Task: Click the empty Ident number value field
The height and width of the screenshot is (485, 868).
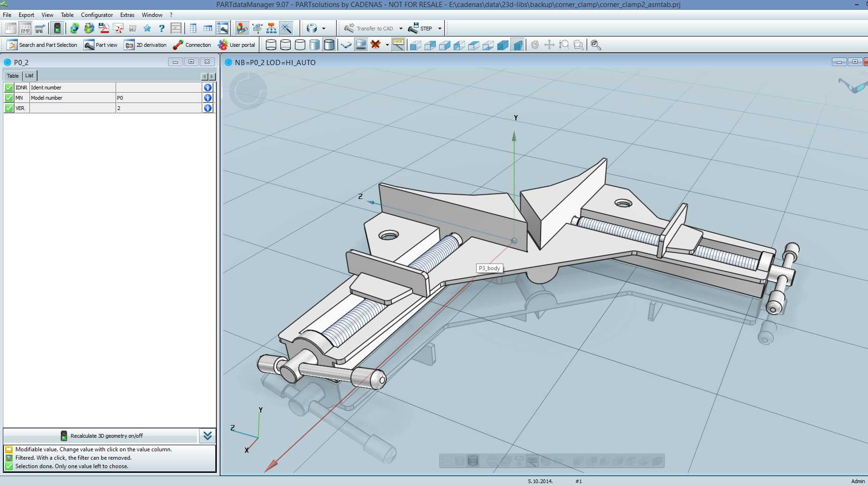Action: click(x=159, y=88)
